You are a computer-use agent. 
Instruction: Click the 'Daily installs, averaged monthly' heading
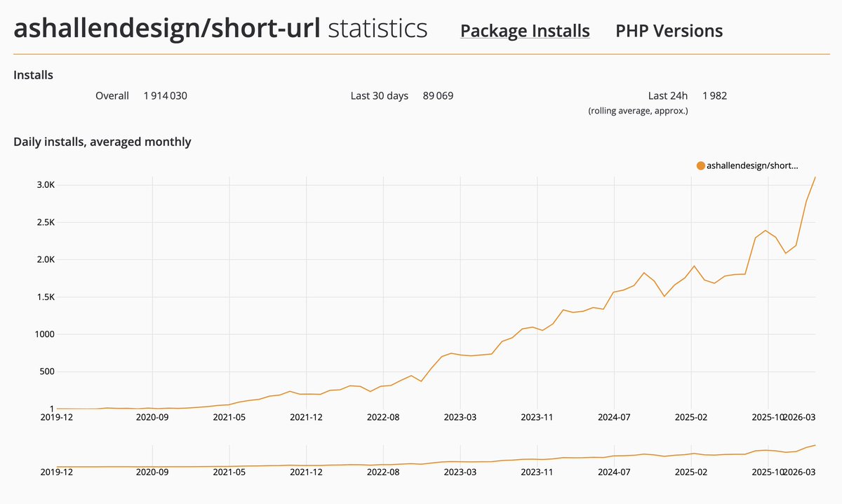coord(102,142)
